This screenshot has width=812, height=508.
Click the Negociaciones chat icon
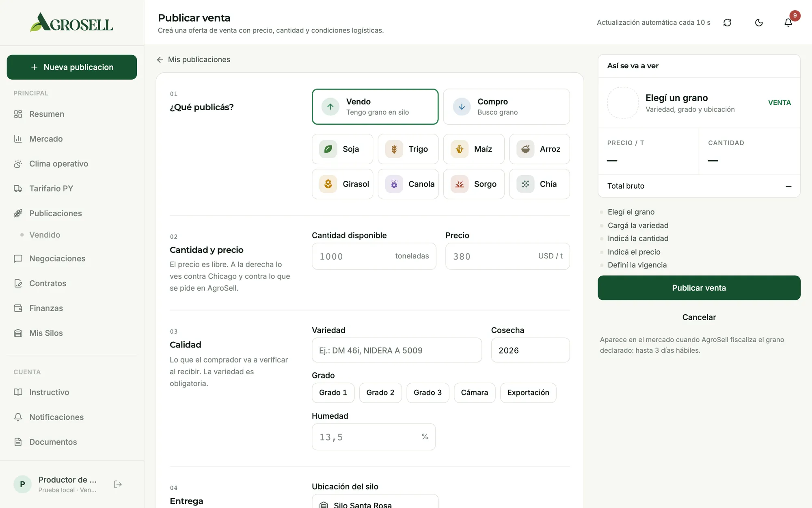18,258
